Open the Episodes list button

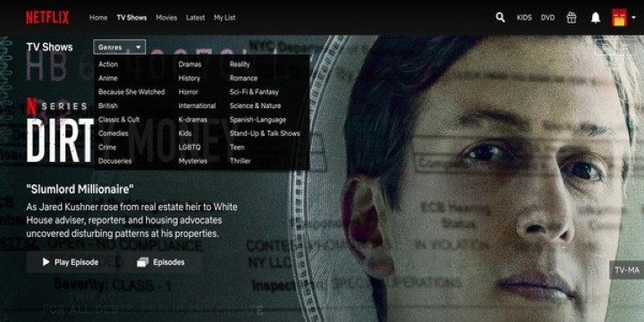pyautogui.click(x=161, y=262)
